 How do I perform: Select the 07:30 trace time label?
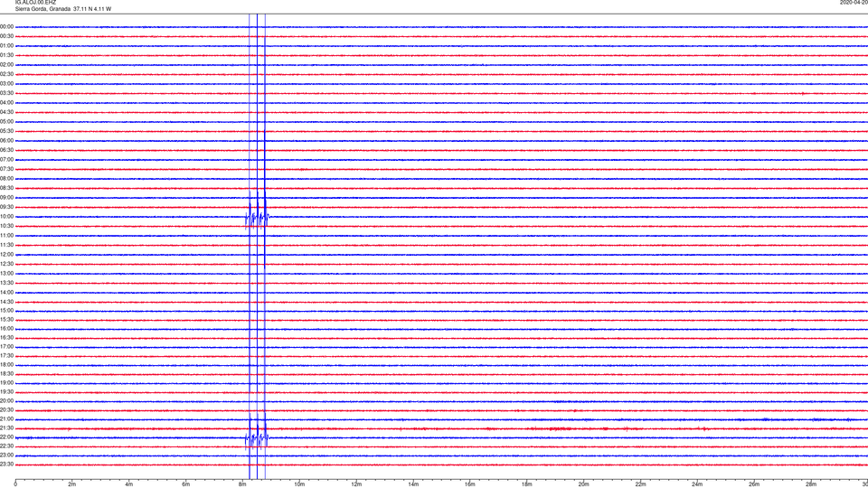[x=6, y=169]
